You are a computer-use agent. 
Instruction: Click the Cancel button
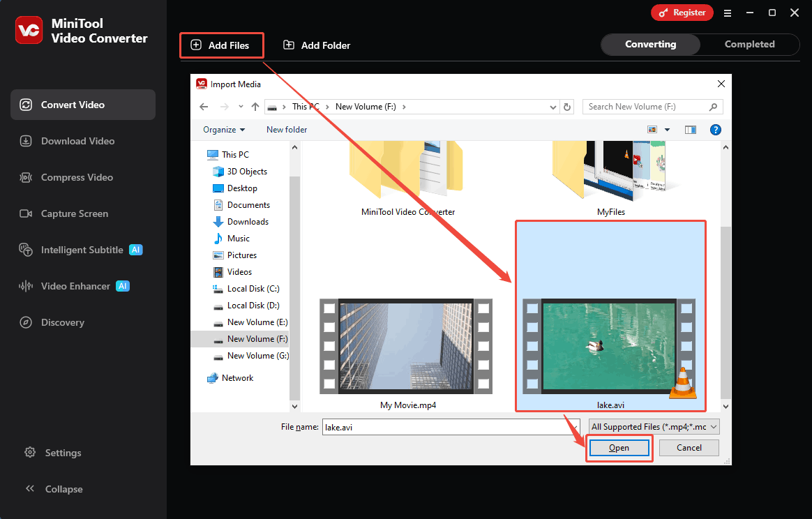coord(689,448)
